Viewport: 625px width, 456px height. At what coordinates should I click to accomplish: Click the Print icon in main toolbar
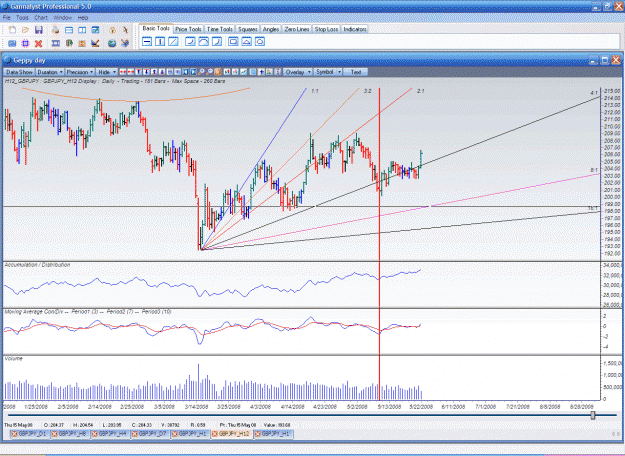tap(55, 30)
